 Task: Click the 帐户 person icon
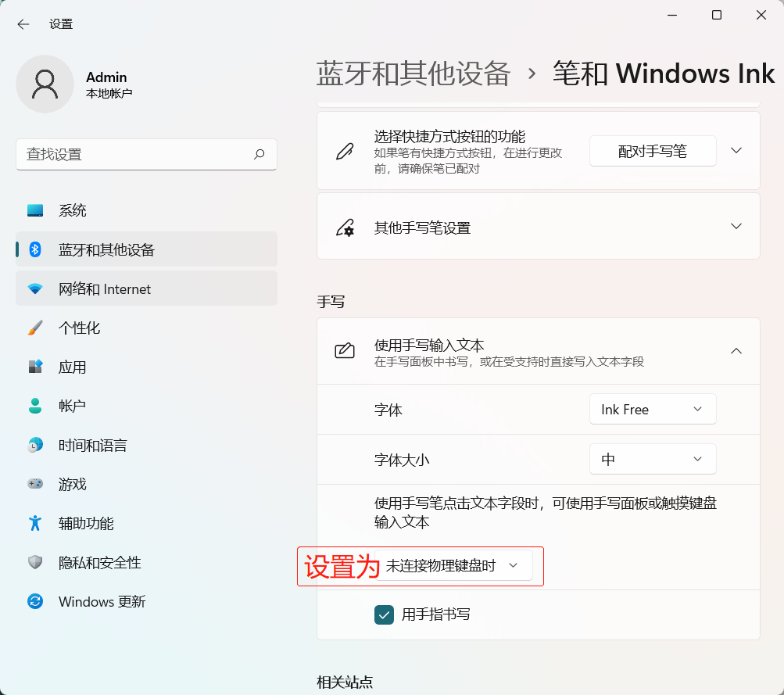[x=35, y=406]
